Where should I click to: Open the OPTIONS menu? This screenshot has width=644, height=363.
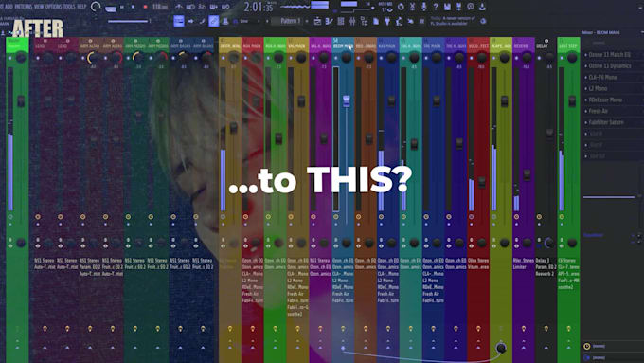(x=53, y=7)
